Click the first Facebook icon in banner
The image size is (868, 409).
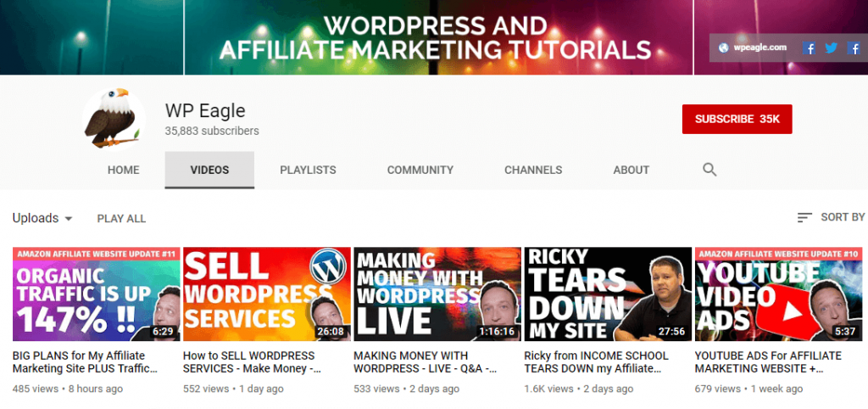(809, 48)
